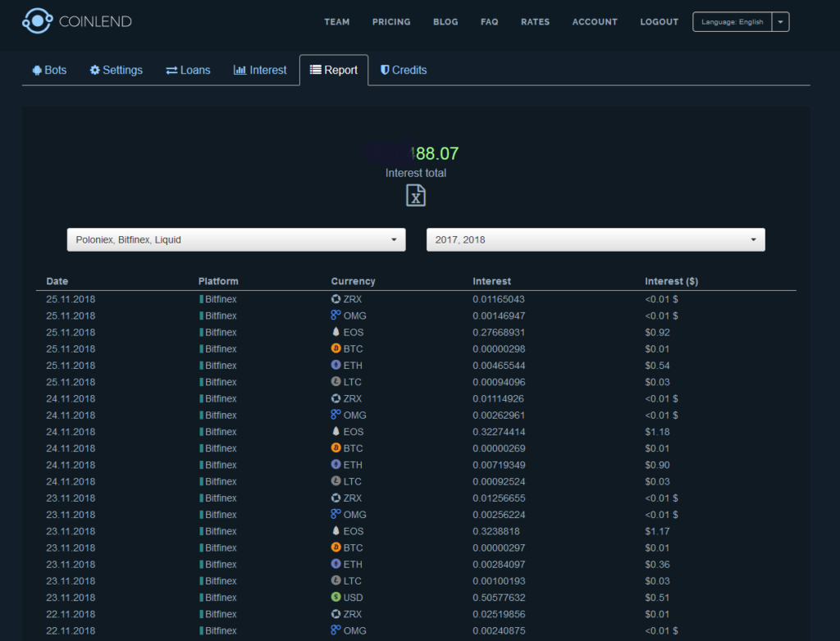Click the green USD icon in the 23.11.2018 row
This screenshot has height=641, width=840.
tap(336, 597)
